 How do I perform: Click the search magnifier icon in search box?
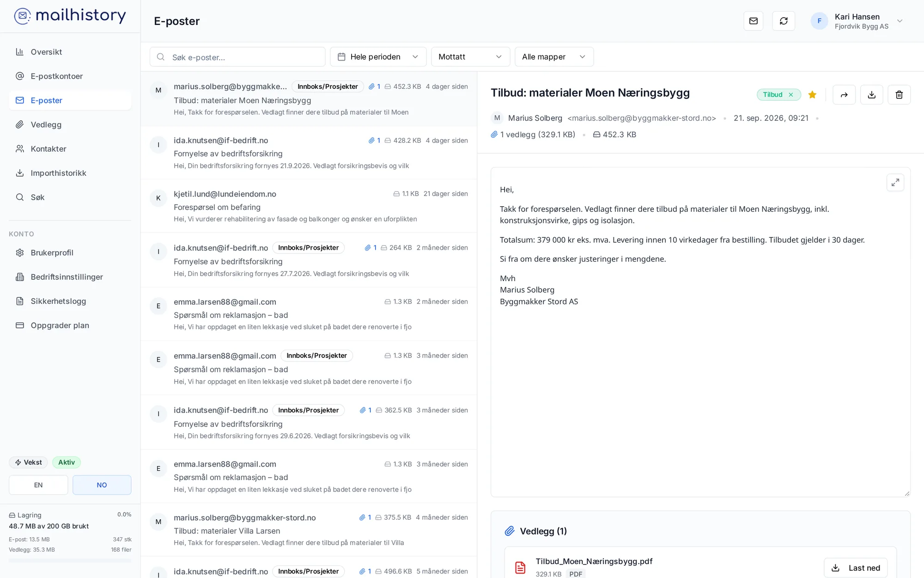pyautogui.click(x=161, y=57)
